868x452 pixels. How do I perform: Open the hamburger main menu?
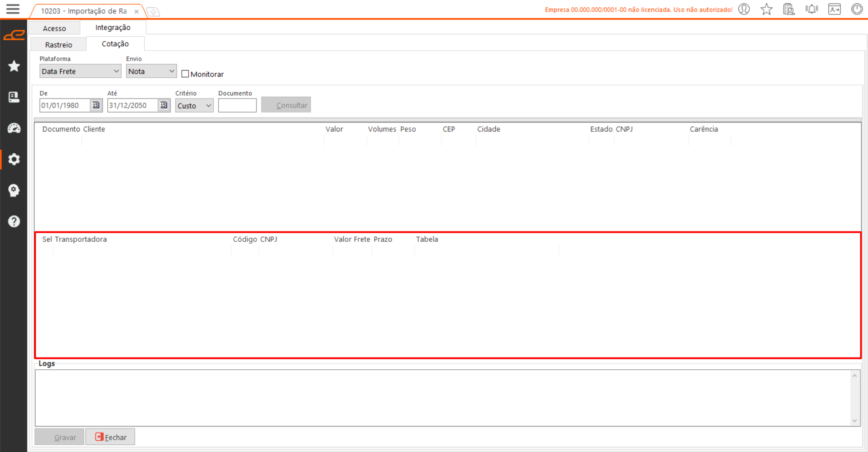(x=13, y=9)
